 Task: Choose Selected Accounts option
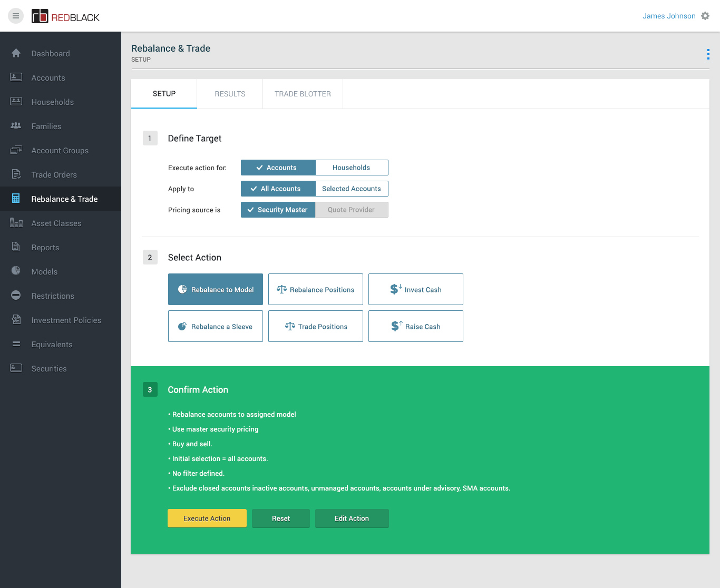tap(352, 189)
